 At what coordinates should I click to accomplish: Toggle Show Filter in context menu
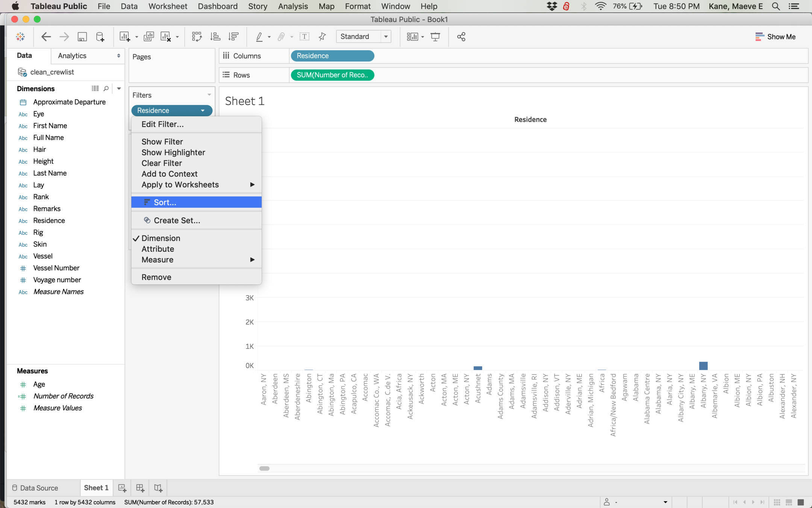(162, 142)
